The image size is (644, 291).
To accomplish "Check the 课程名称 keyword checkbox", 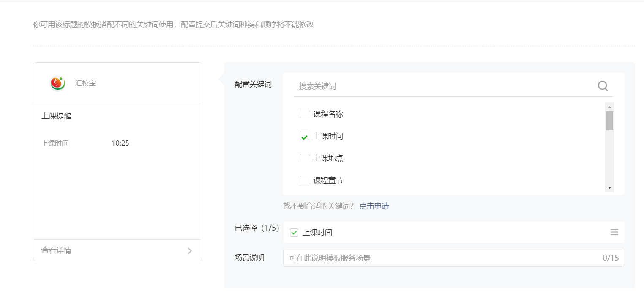I will coord(304,114).
